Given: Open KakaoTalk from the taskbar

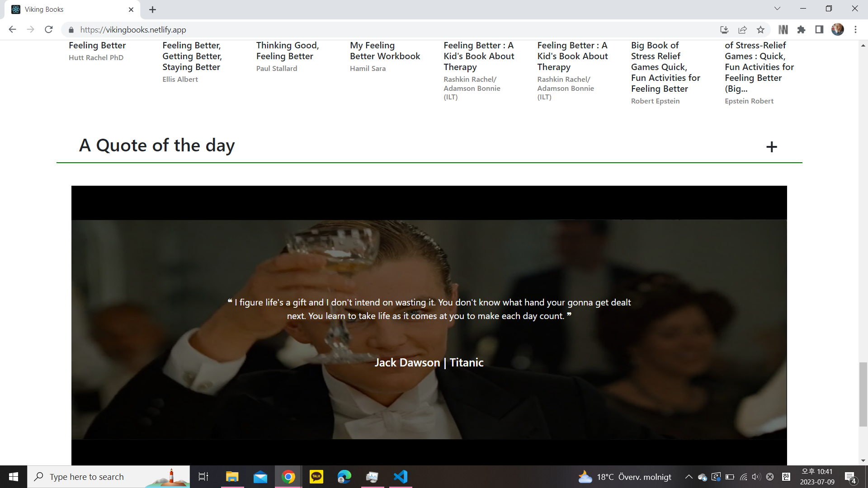Looking at the screenshot, I should (316, 477).
